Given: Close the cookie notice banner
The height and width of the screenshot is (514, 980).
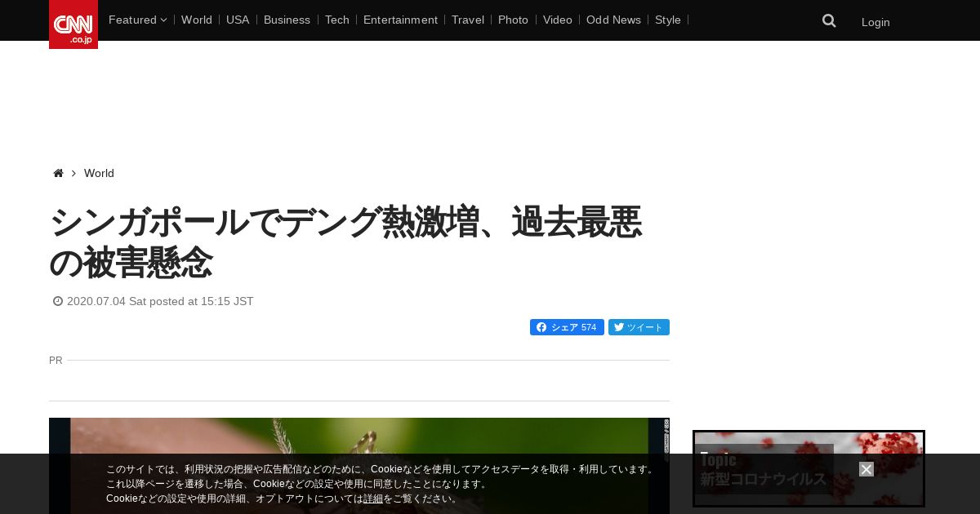Looking at the screenshot, I should pos(866,469).
